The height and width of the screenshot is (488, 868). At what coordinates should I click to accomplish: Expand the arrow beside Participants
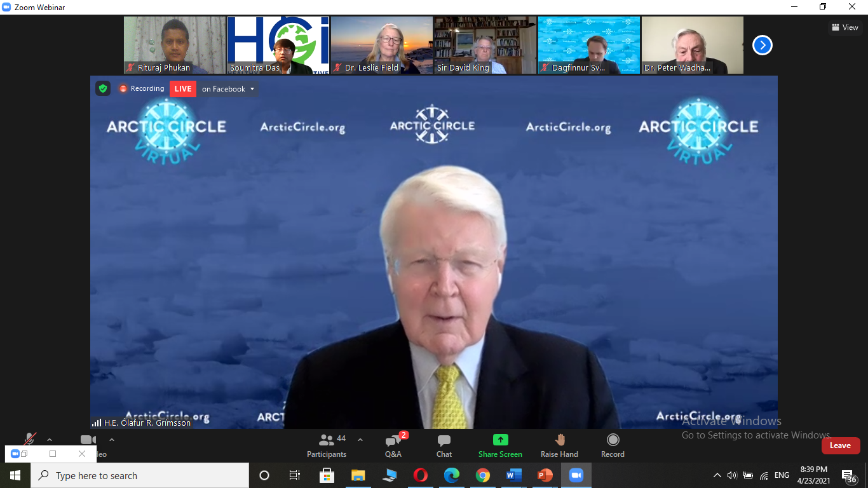(360, 440)
